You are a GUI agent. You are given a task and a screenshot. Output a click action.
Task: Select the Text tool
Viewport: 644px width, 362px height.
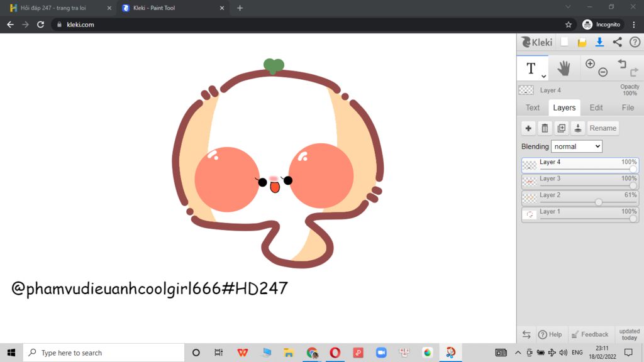pos(532,68)
